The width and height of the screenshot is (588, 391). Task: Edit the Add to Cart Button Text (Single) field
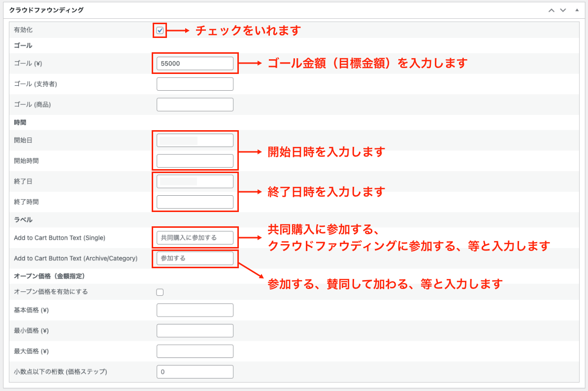(x=195, y=238)
